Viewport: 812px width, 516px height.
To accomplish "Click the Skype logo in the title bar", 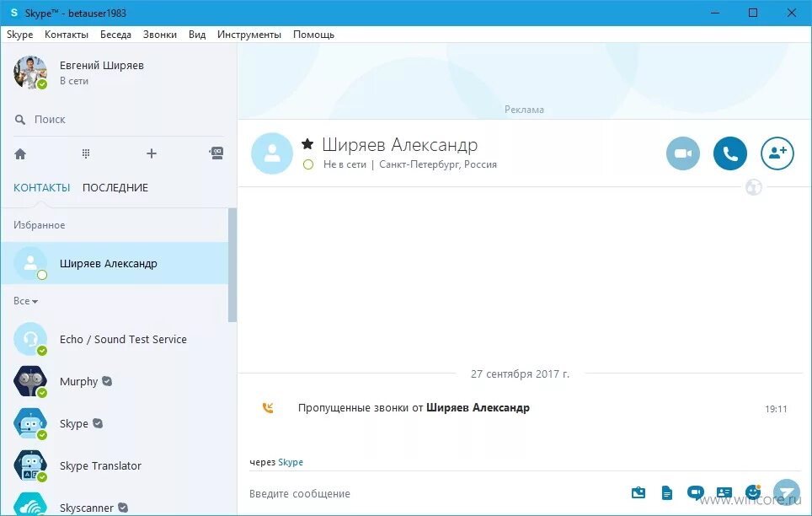I will coord(14,13).
